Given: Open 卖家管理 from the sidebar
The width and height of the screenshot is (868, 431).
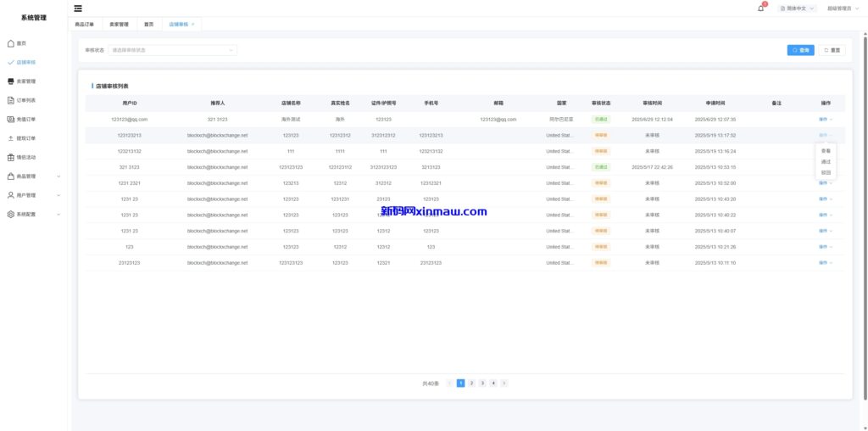Looking at the screenshot, I should tap(25, 81).
